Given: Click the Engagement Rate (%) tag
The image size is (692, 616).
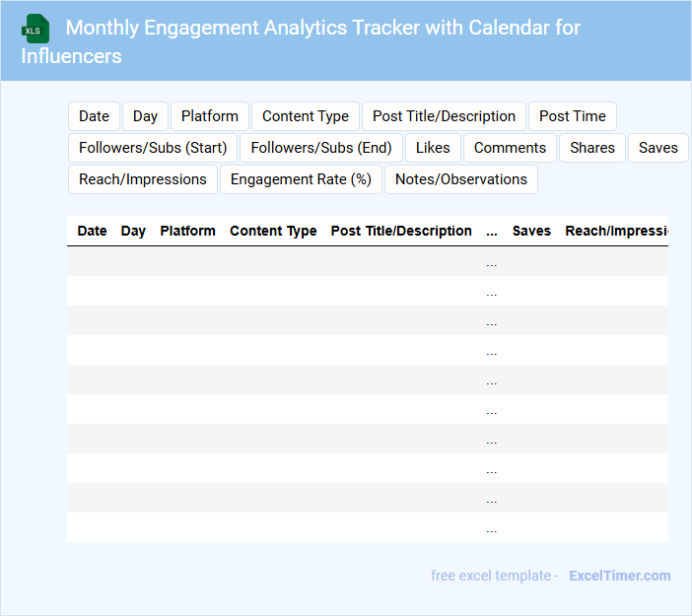Looking at the screenshot, I should [301, 179].
